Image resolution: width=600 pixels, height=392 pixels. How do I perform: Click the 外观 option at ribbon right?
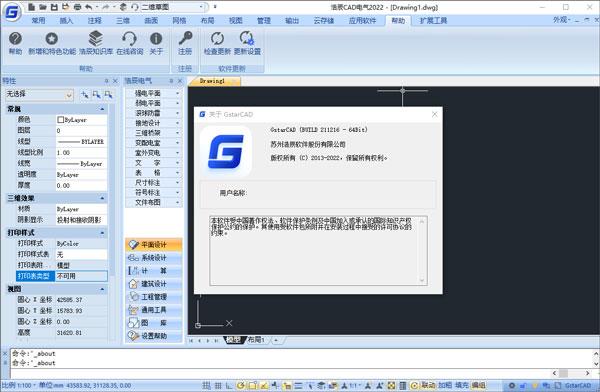pos(561,20)
